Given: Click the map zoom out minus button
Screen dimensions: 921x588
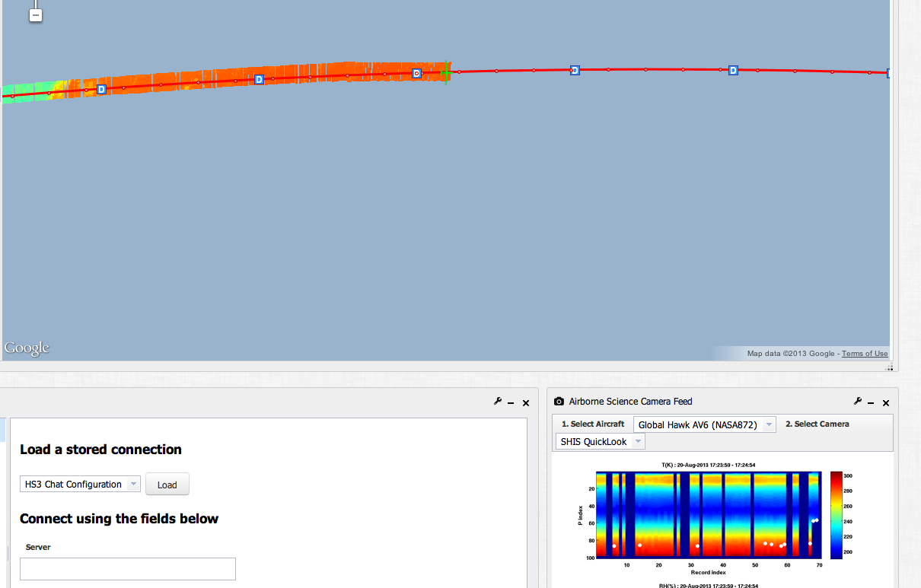Looking at the screenshot, I should pos(35,14).
